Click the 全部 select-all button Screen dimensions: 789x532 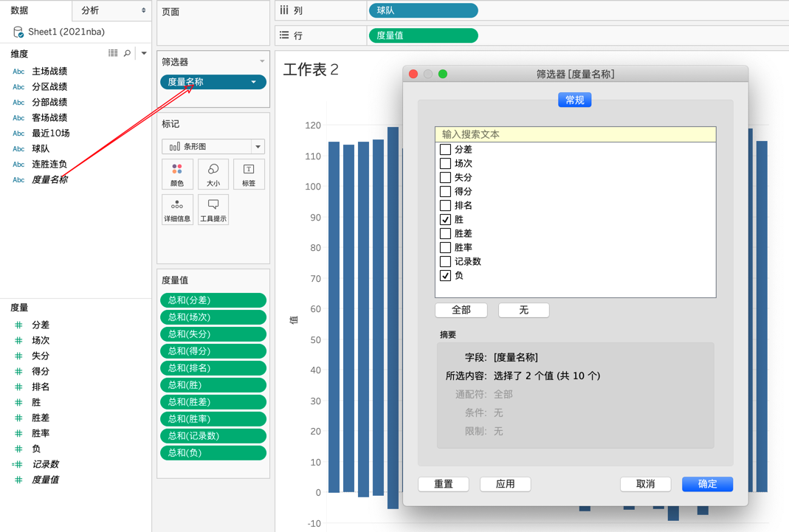tap(461, 310)
